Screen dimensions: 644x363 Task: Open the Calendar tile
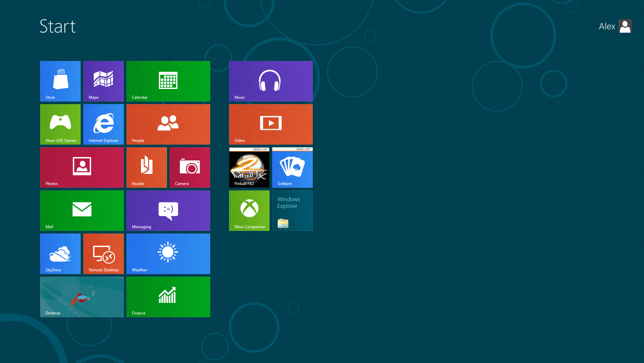pos(168,81)
